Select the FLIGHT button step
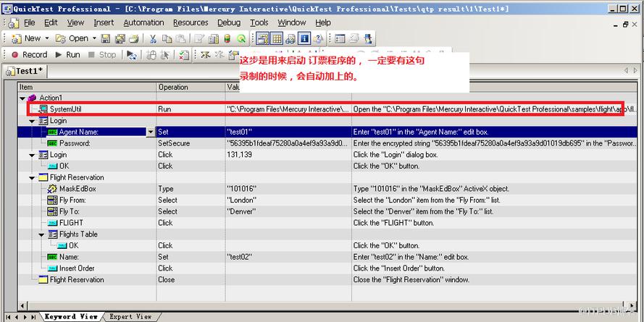This screenshot has height=322, width=644. (x=327, y=223)
